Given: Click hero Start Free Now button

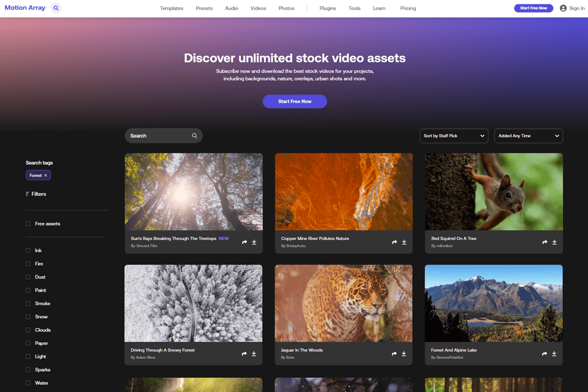Looking at the screenshot, I should pyautogui.click(x=295, y=101).
